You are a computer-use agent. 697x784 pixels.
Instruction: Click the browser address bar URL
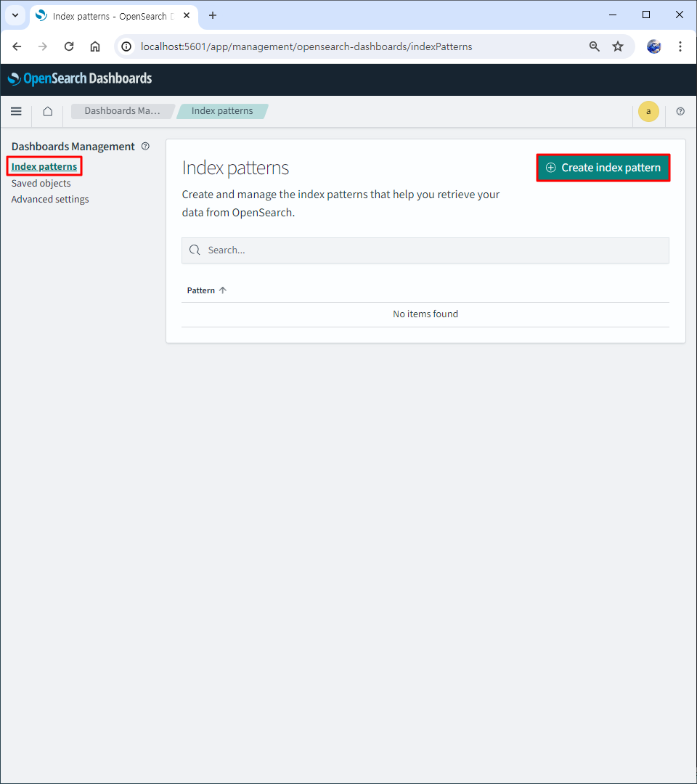tap(306, 46)
